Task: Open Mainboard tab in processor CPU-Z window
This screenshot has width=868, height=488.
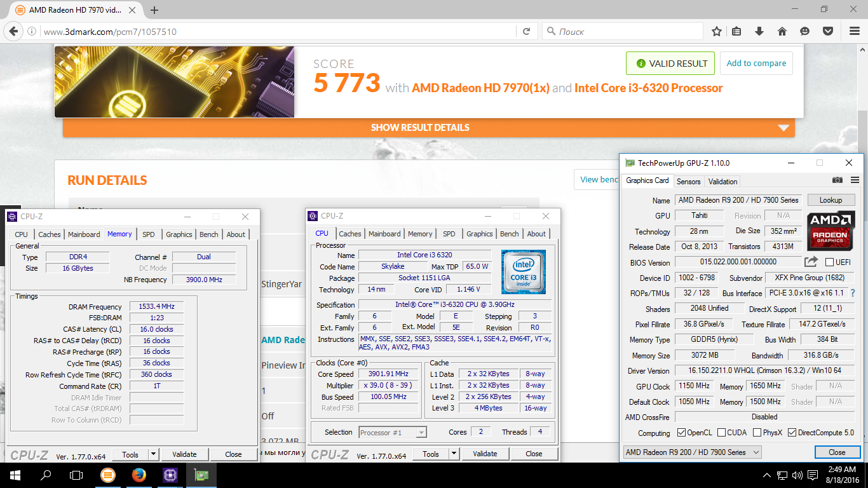Action: (x=384, y=234)
